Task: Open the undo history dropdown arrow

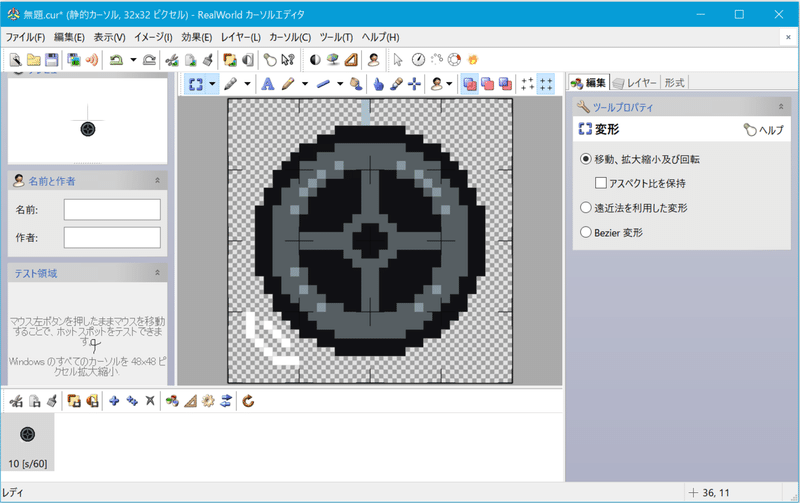Action: click(133, 60)
